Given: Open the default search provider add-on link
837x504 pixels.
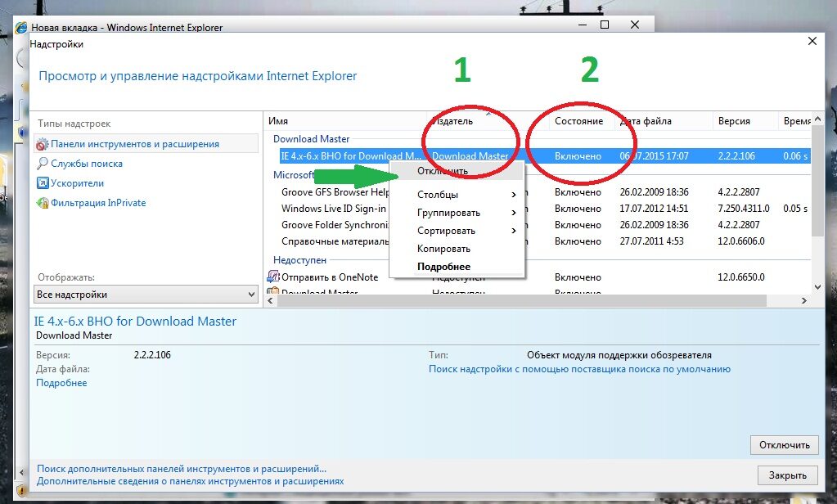Looking at the screenshot, I should (x=579, y=369).
